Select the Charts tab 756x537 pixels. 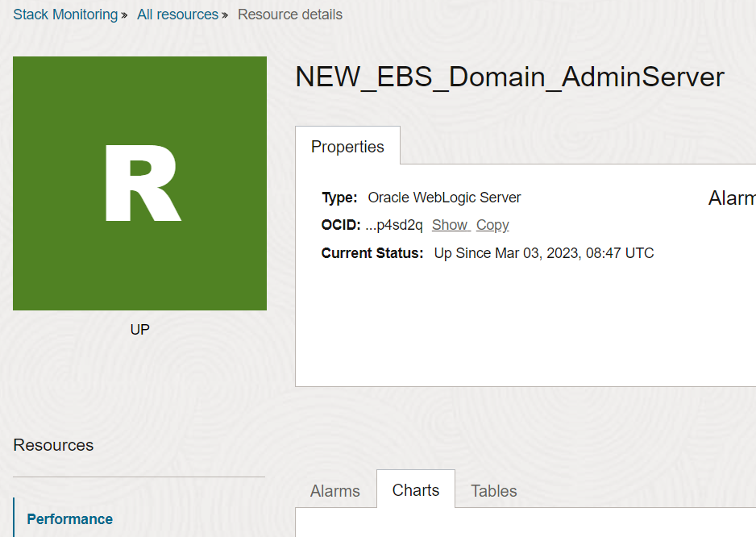coord(416,490)
